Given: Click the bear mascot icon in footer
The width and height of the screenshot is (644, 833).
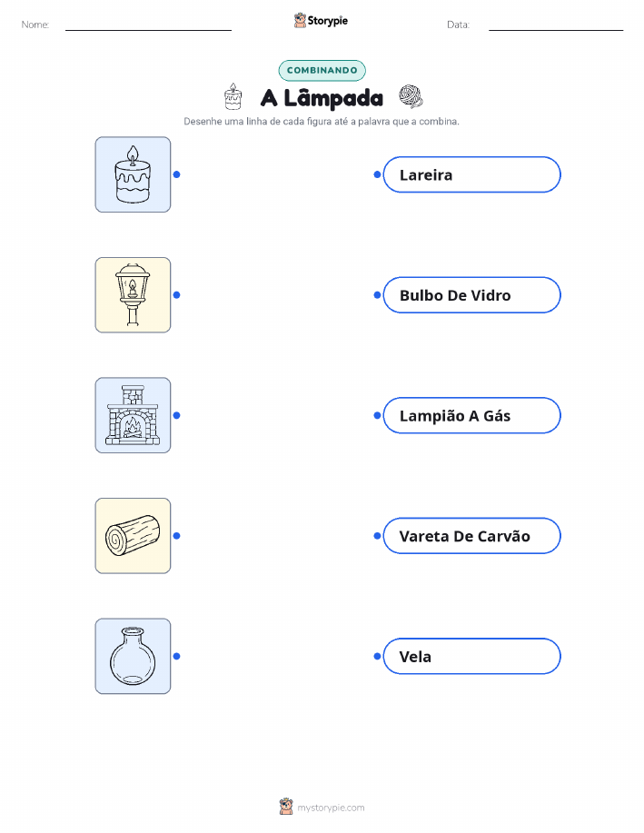Looking at the screenshot, I should pyautogui.click(x=286, y=807).
